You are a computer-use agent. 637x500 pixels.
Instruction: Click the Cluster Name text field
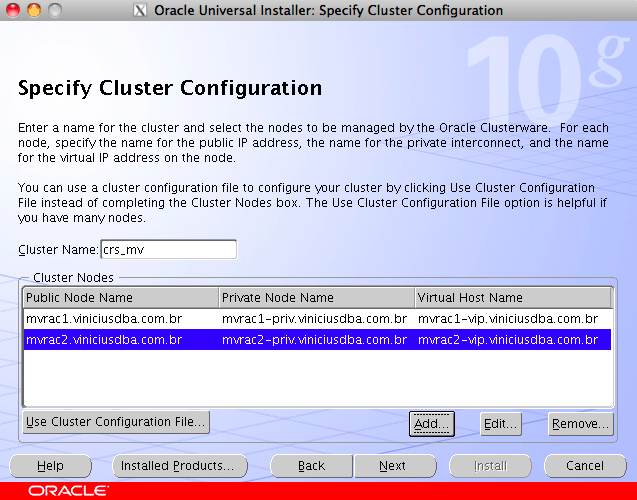point(168,250)
